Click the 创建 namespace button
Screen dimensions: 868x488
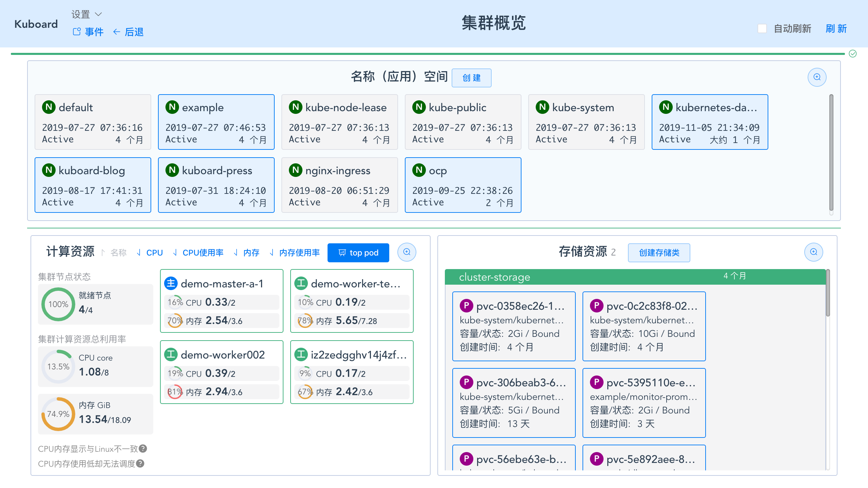(471, 78)
